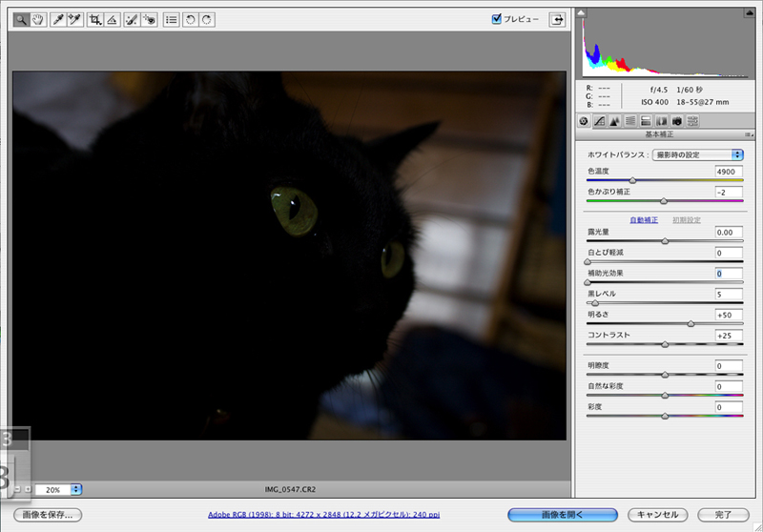Click the zoom in plus button
Image resolution: width=763 pixels, height=532 pixels.
[28, 489]
